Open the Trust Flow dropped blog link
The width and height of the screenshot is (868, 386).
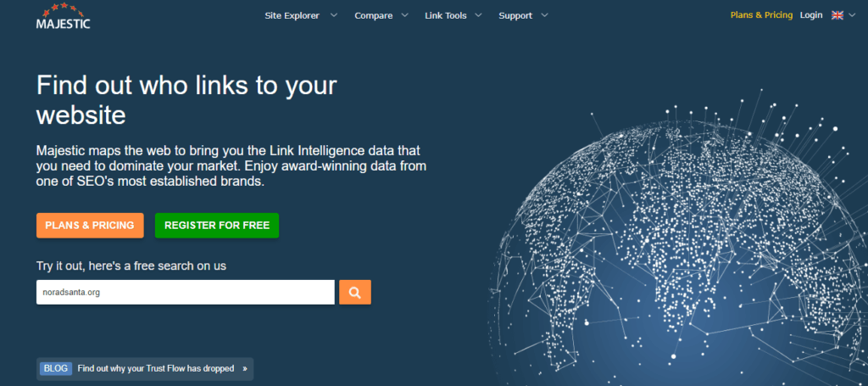(x=156, y=368)
